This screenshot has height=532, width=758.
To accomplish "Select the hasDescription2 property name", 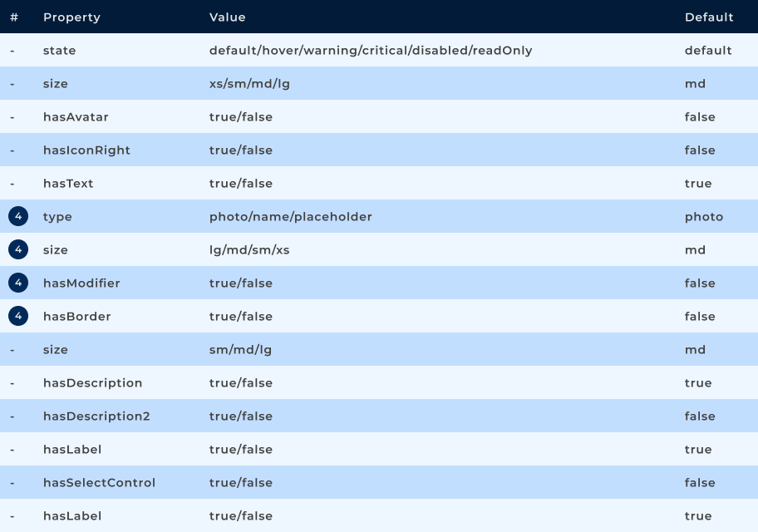I will pos(96,416).
